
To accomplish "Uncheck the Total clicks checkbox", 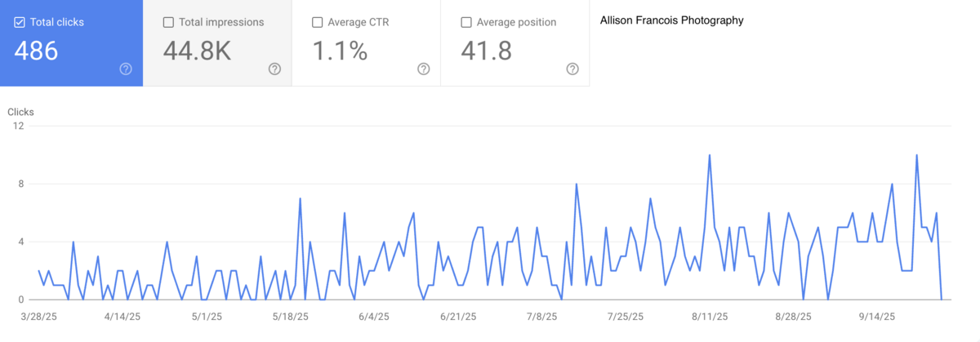I will [20, 22].
